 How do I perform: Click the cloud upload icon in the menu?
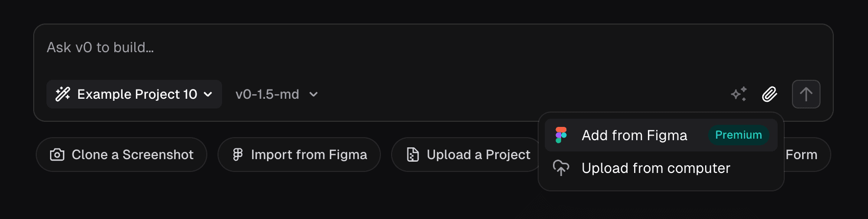click(x=561, y=168)
